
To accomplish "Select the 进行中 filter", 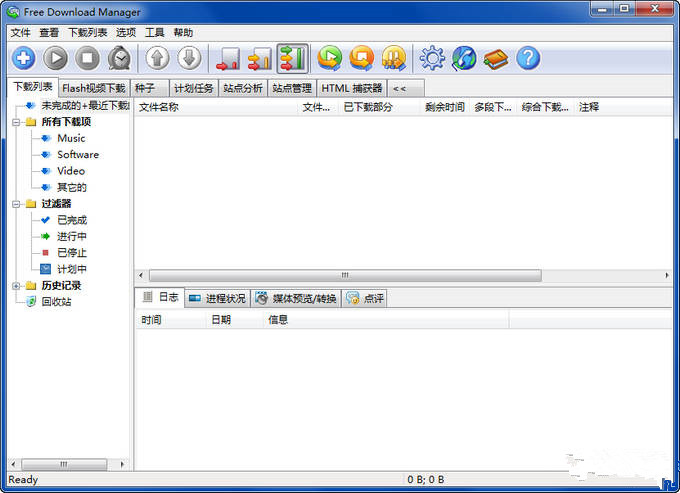I will pos(72,237).
